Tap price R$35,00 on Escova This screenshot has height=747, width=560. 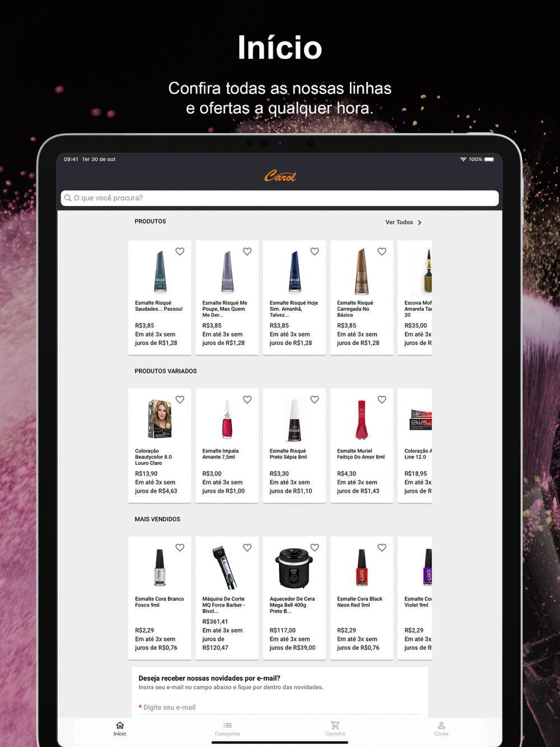pos(416,325)
